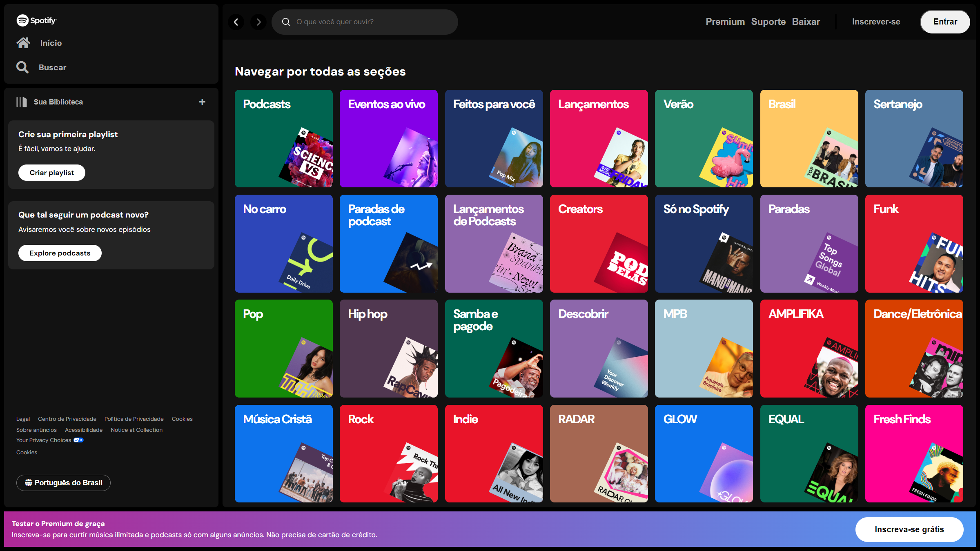Open the purple Eventos ao vivo tile
The height and width of the screenshot is (551, 980).
pyautogui.click(x=388, y=138)
